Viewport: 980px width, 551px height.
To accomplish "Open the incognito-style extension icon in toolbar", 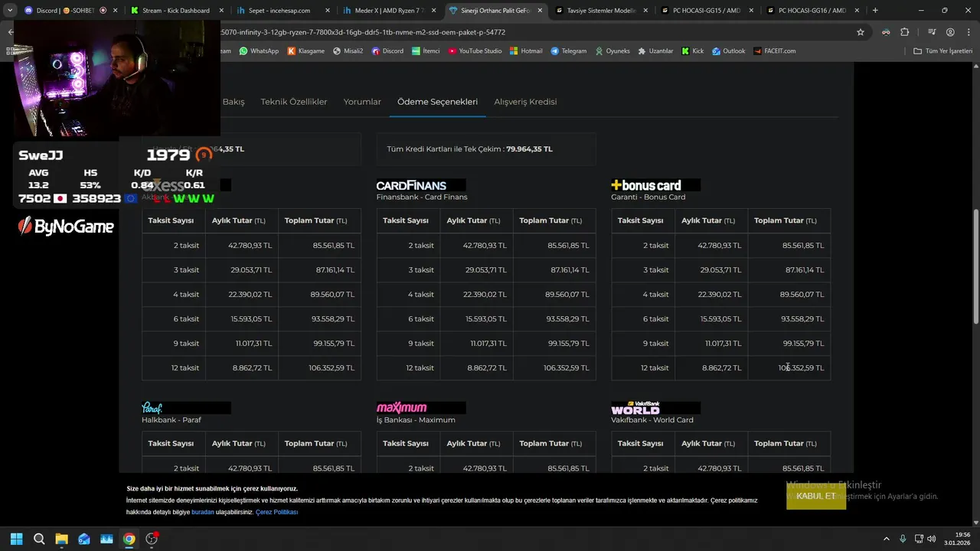I will pyautogui.click(x=886, y=32).
